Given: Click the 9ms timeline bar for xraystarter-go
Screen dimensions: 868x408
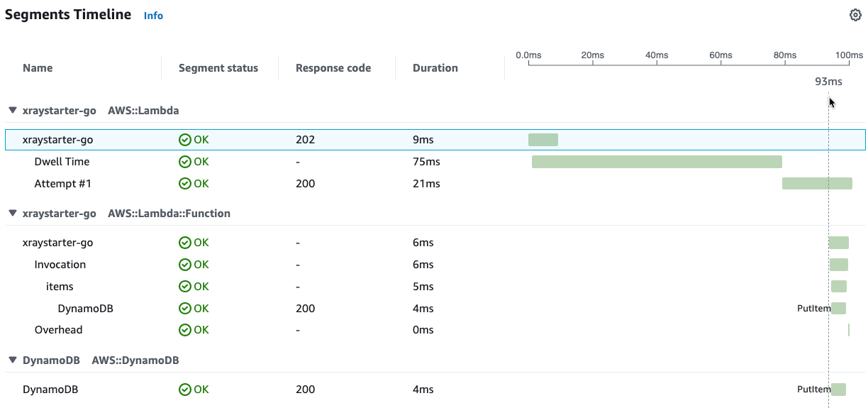Looking at the screenshot, I should [543, 140].
